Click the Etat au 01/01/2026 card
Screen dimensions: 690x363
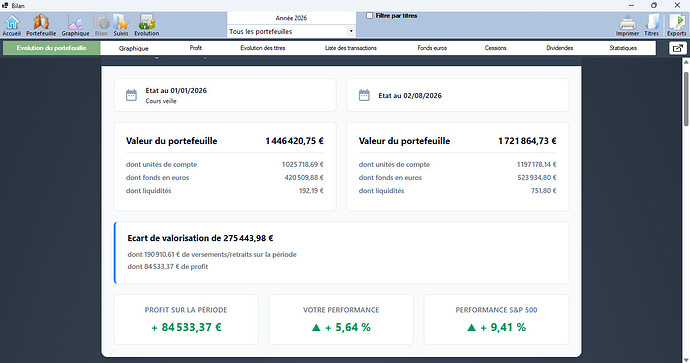pos(225,95)
